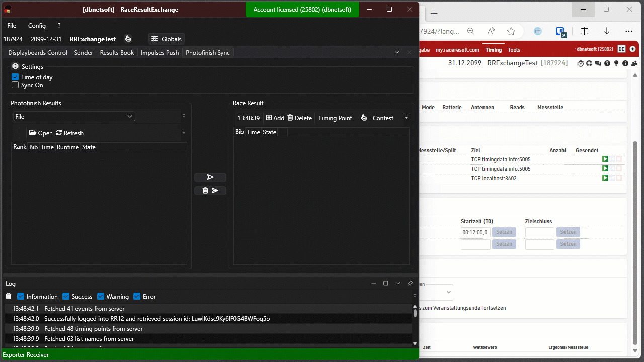Open the dropdown in the raceresult browser page
Viewport: 644px width, 362px height.
[436, 292]
